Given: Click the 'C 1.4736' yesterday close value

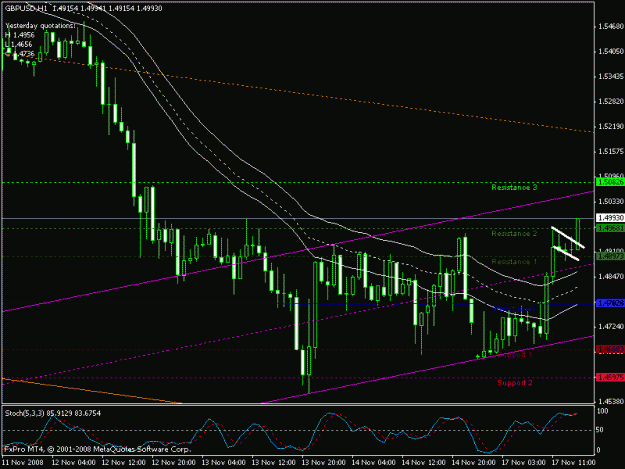Looking at the screenshot, I should click(x=20, y=53).
